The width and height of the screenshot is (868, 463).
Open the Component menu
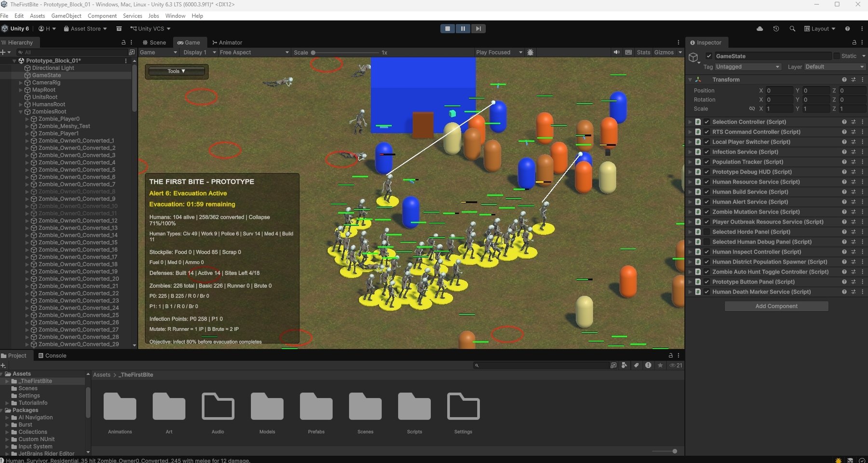click(102, 15)
